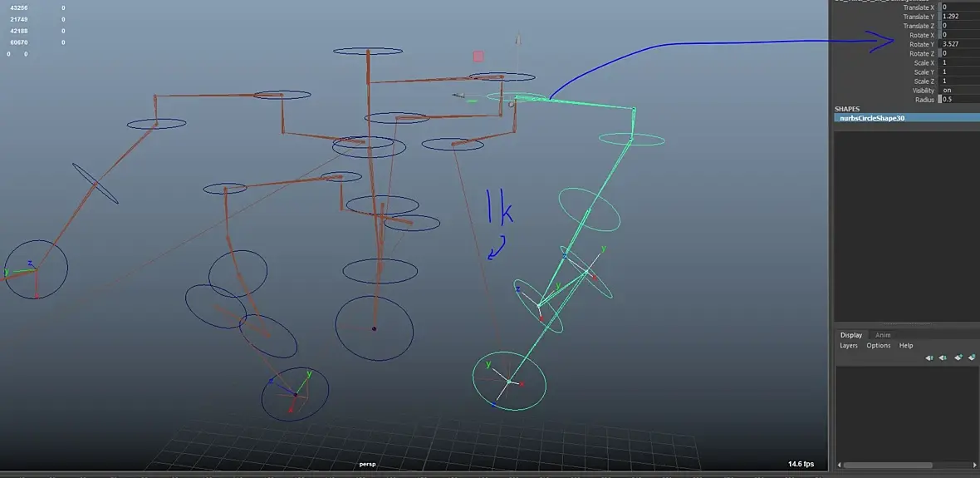Click the vertical gray move-axis arrow handle
The image size is (980, 478).
coord(518,41)
